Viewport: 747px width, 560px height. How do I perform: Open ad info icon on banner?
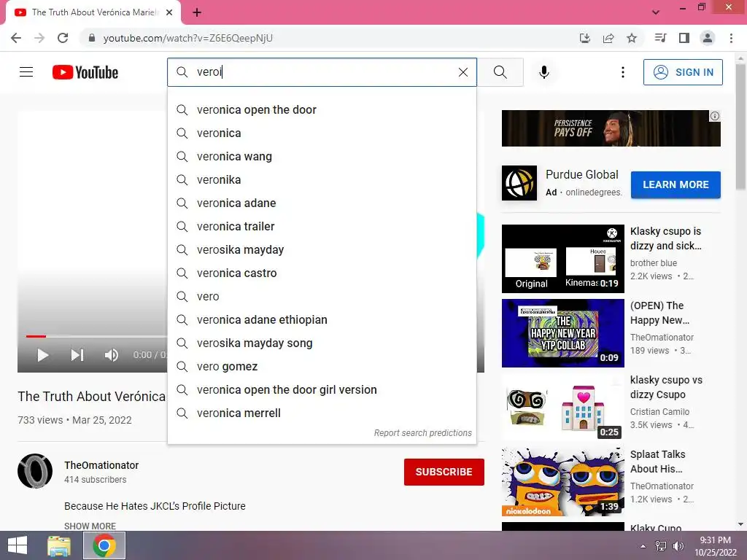(x=715, y=116)
